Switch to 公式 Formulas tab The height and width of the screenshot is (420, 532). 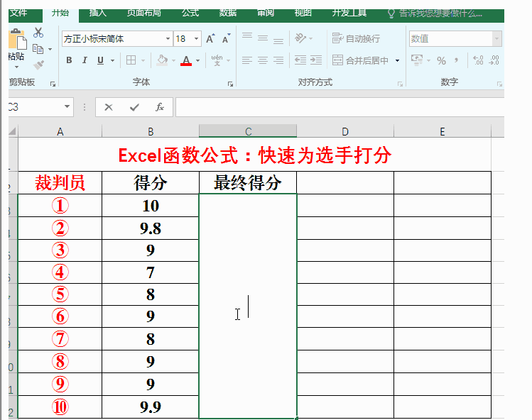tap(190, 13)
